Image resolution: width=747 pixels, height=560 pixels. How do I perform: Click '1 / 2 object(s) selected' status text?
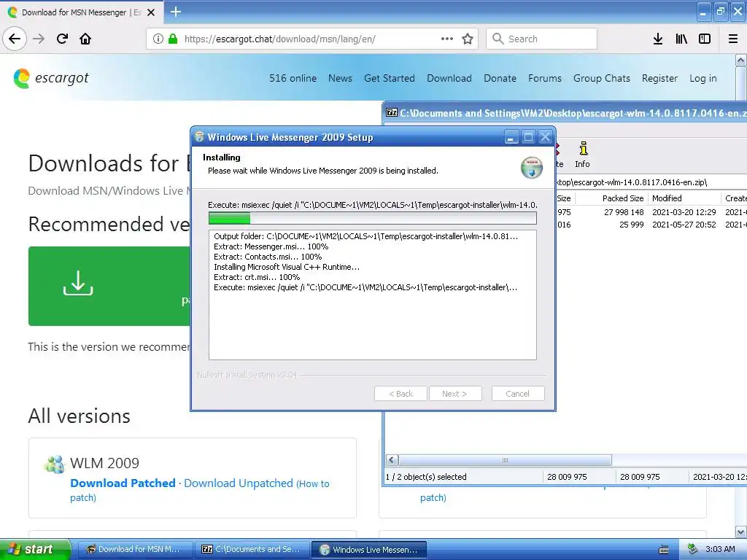coord(426,477)
